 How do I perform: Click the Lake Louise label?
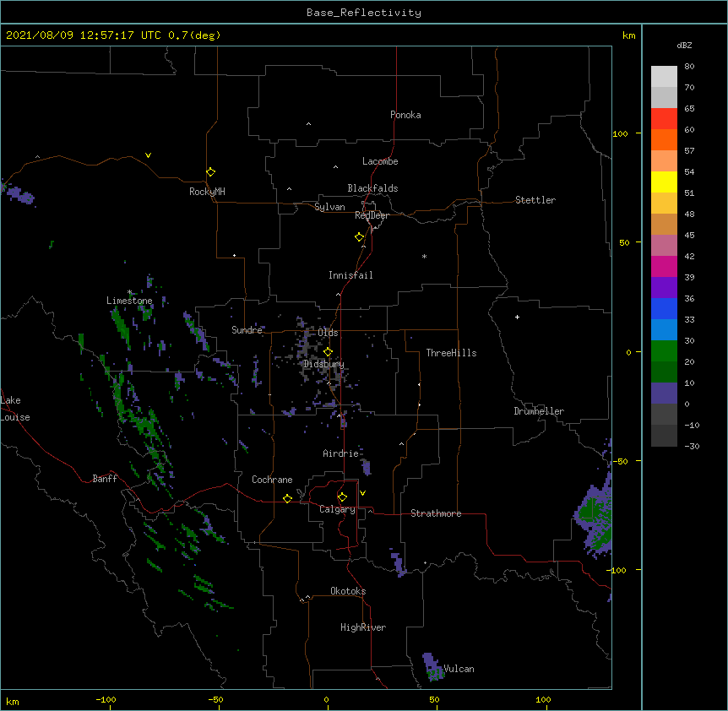(15, 409)
